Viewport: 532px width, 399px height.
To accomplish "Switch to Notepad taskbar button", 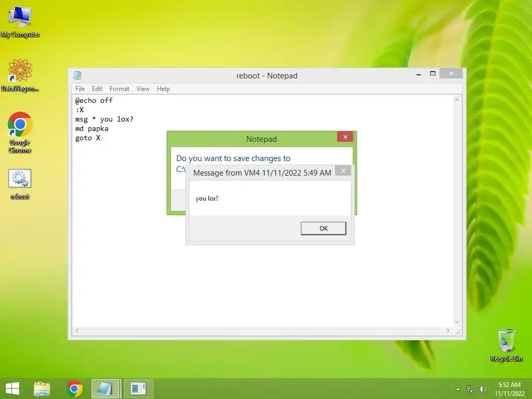I will point(105,389).
